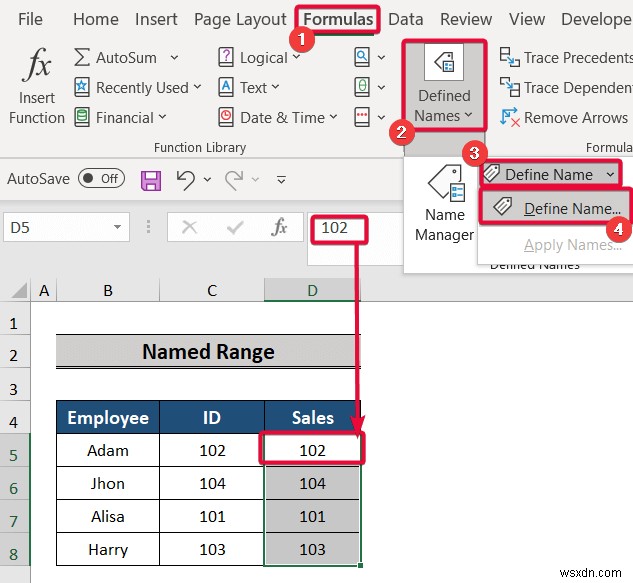Screen dimensions: 633x583
Task: Open Customize Quick Access Toolbar dropdown
Action: [x=281, y=179]
